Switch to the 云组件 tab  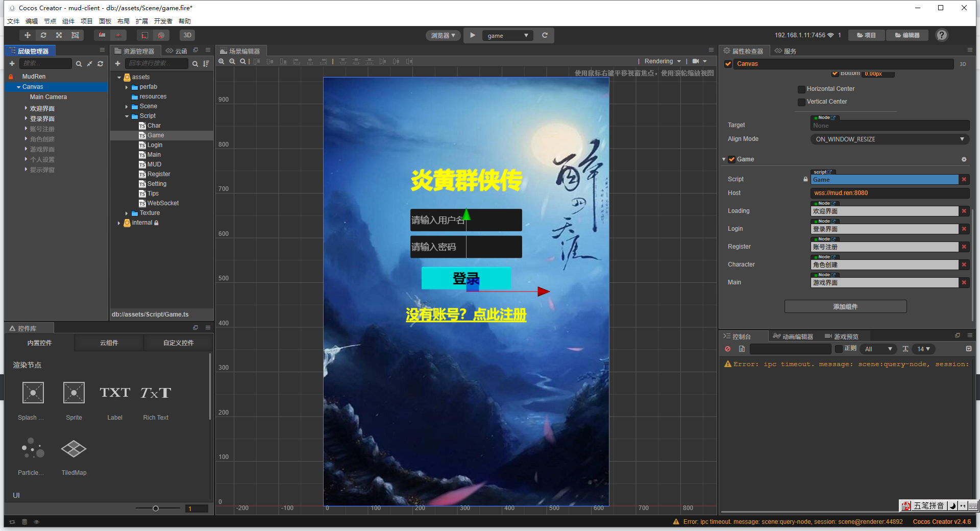tap(109, 343)
